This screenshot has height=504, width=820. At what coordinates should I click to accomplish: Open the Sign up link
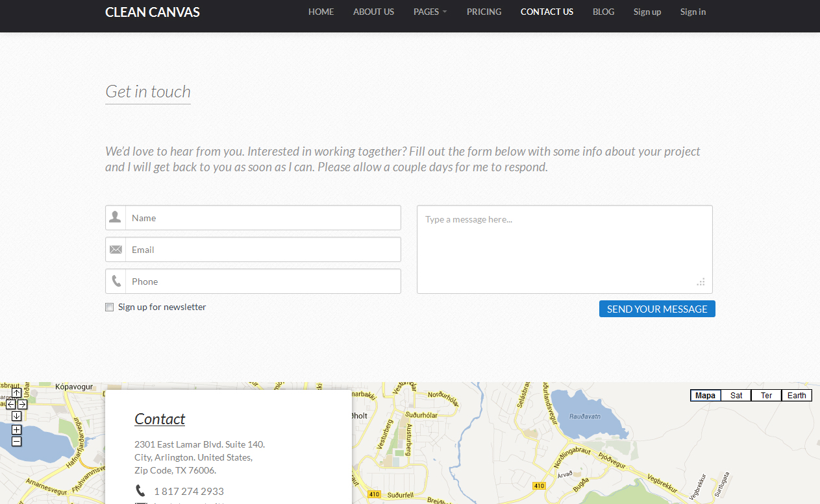click(x=647, y=12)
